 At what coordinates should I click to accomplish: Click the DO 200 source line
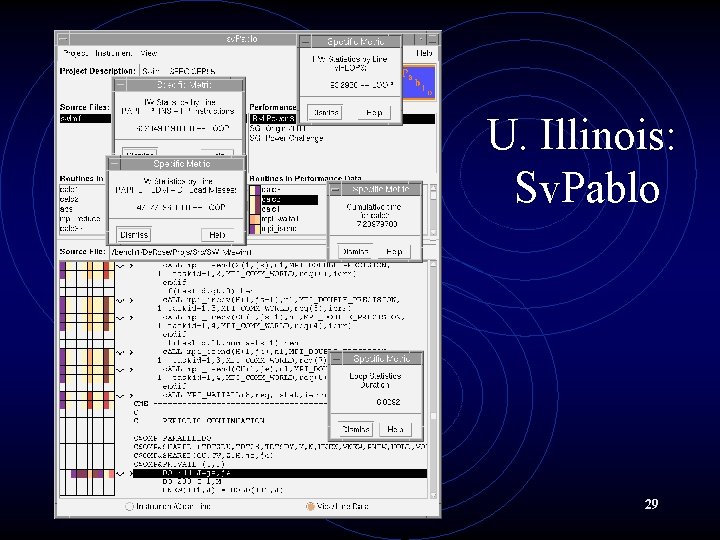(x=192, y=482)
